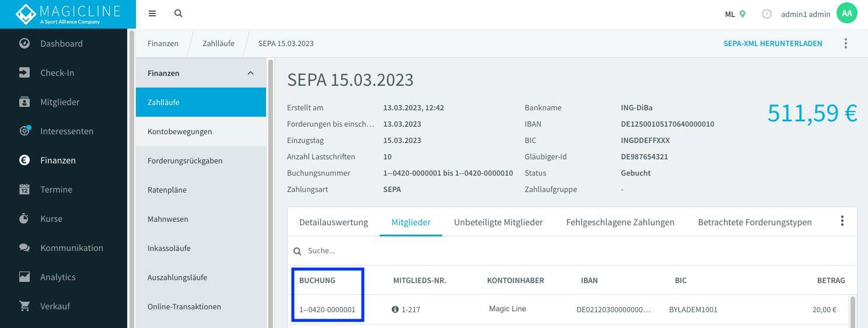Click the 20,00 € amount cell

(x=824, y=309)
